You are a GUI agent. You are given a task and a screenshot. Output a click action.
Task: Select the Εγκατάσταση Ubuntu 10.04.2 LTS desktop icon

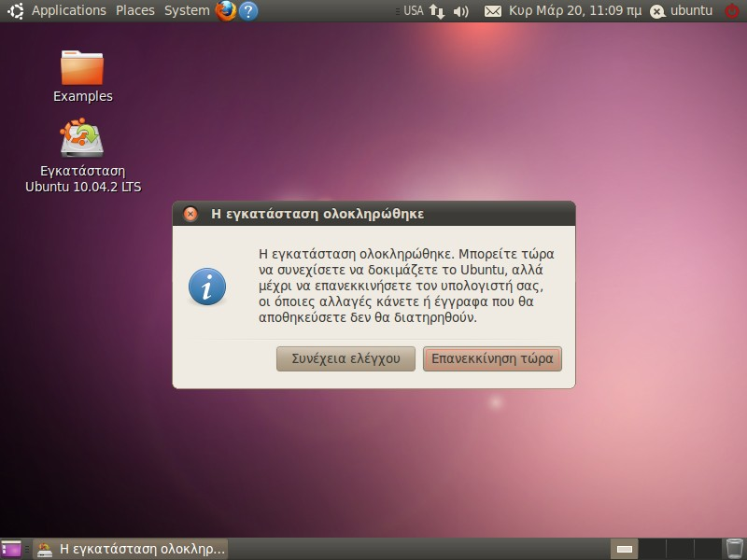(x=83, y=156)
